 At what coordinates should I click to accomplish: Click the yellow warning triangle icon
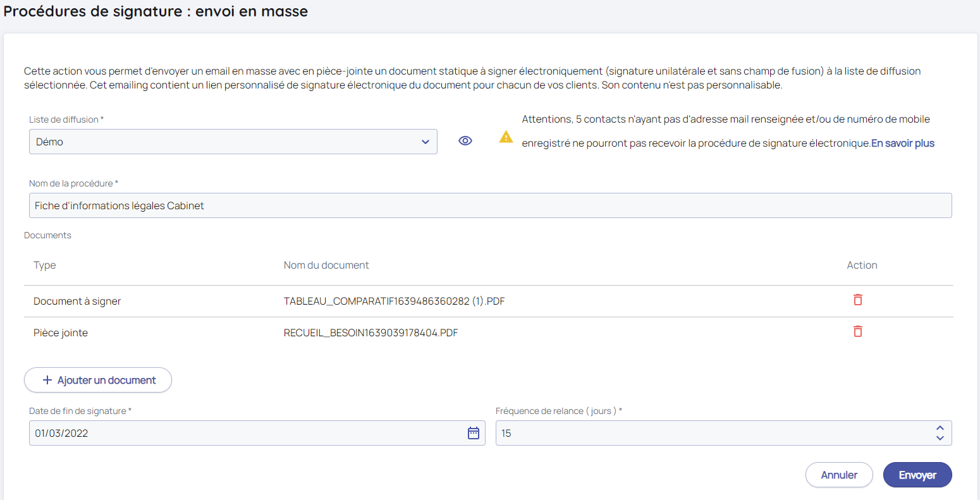coord(506,137)
